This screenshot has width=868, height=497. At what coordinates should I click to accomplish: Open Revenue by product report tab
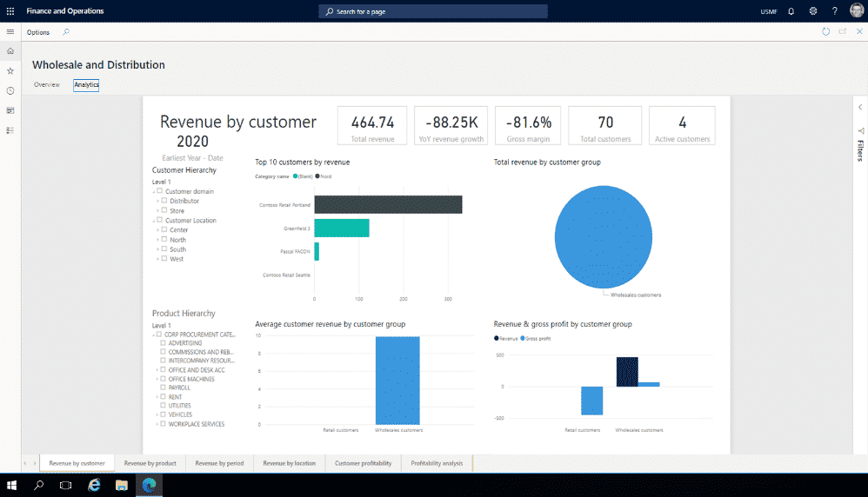tap(150, 463)
